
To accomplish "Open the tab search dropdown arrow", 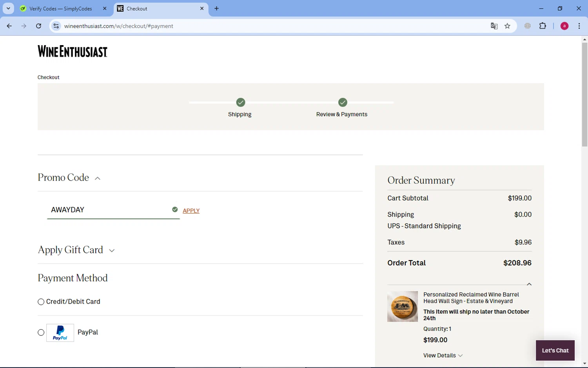I will 8,8.
